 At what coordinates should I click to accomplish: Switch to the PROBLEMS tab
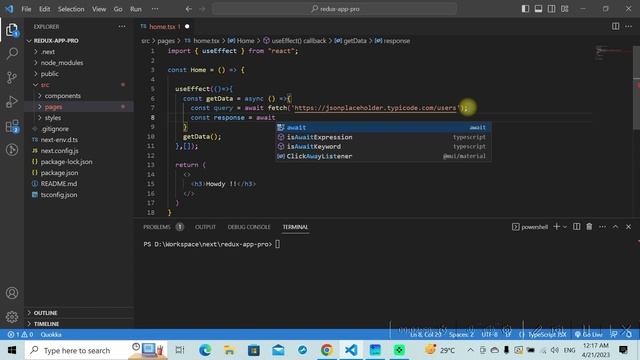[163, 227]
